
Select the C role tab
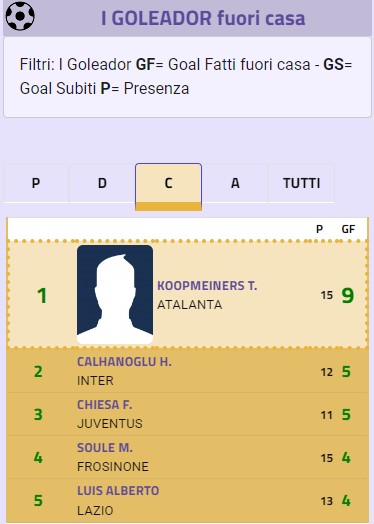click(x=168, y=186)
